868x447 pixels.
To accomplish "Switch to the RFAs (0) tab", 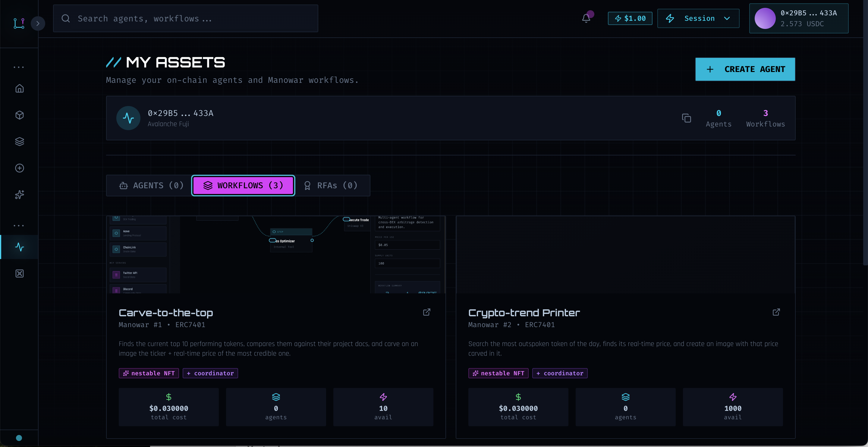I will (331, 186).
